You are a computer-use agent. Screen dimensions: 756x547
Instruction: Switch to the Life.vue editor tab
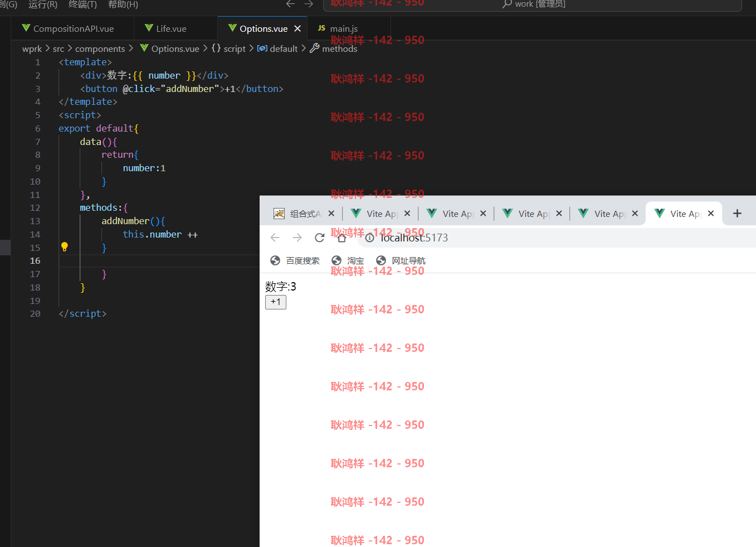[175, 28]
